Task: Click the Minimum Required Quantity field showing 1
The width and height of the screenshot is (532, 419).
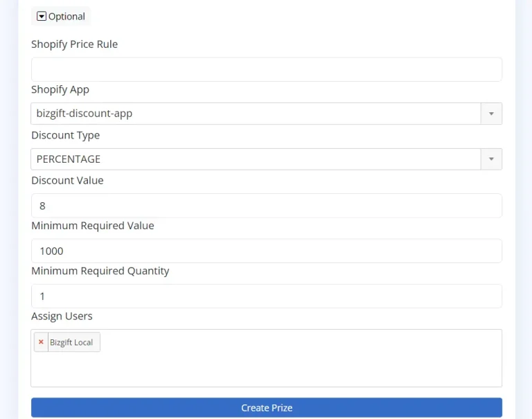Action: 266,296
